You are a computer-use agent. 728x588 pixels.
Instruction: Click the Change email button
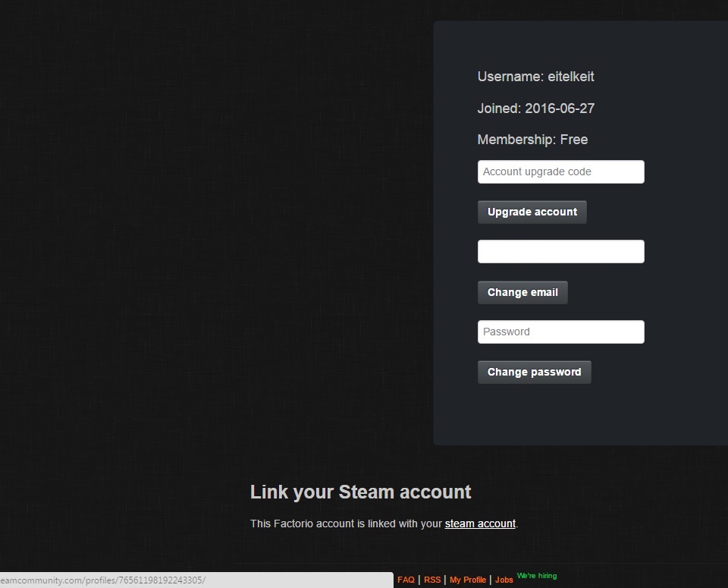coord(522,293)
